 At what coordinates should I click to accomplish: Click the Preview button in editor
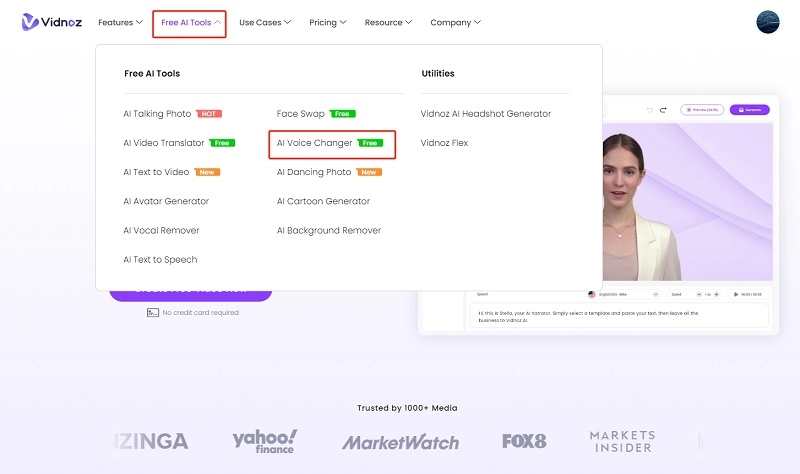click(x=702, y=110)
